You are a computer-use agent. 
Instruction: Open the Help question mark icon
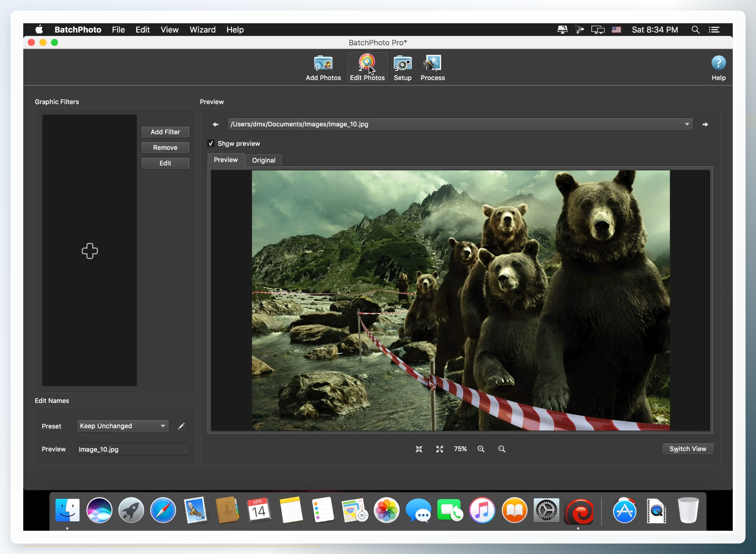click(718, 63)
